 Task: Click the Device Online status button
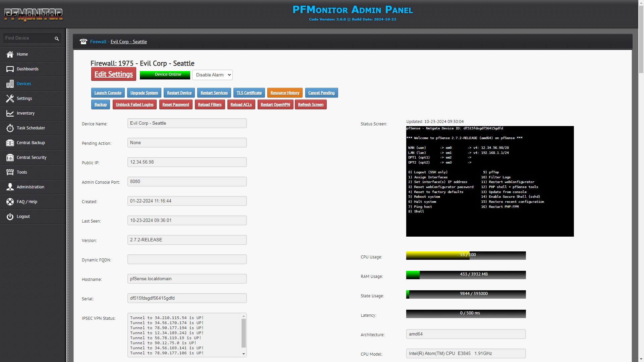pos(165,74)
